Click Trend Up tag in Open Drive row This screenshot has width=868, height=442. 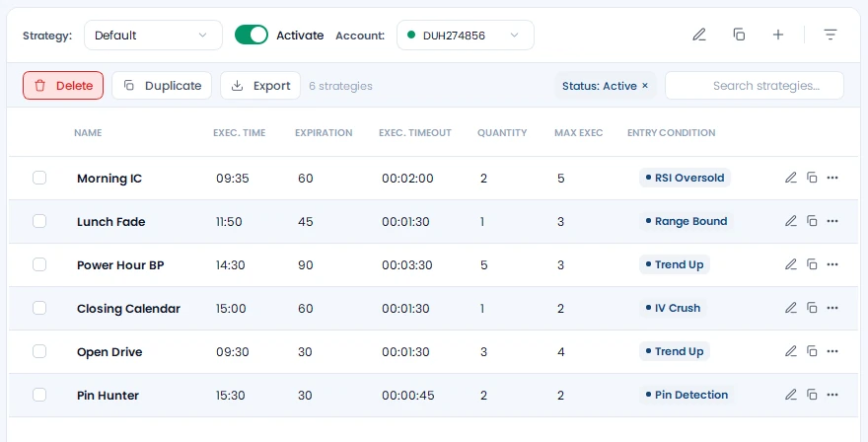point(675,351)
